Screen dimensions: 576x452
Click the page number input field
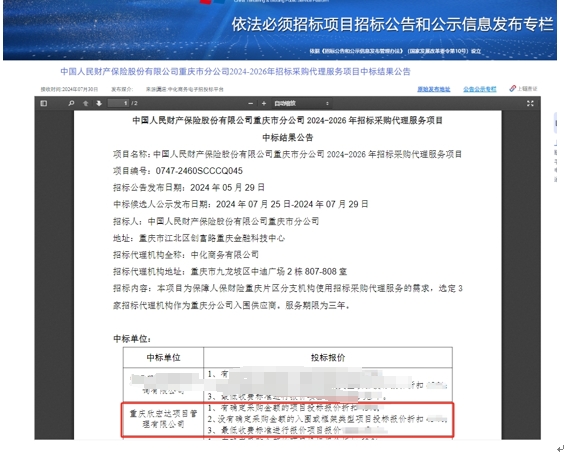pos(119,103)
